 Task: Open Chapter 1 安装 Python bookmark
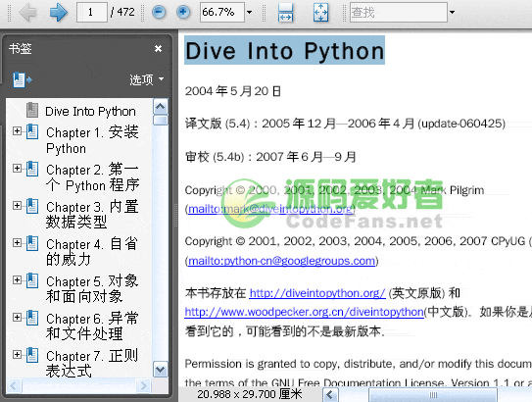click(92, 140)
